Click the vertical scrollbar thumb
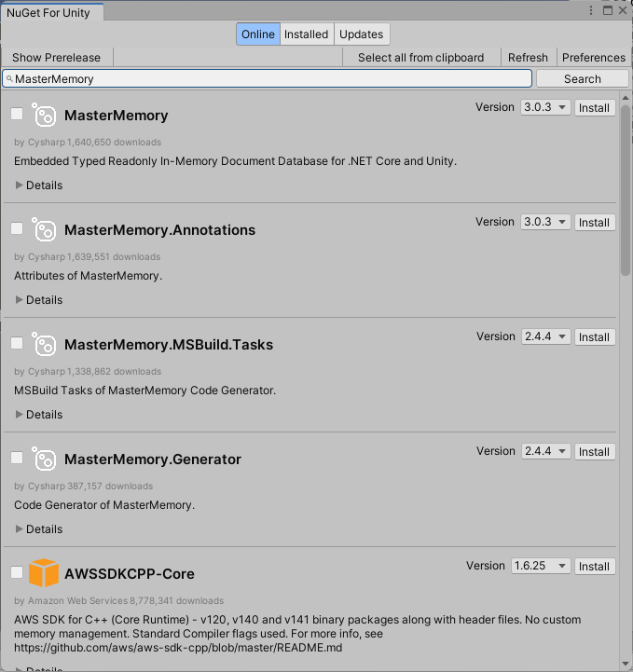633x672 pixels. coord(626,191)
